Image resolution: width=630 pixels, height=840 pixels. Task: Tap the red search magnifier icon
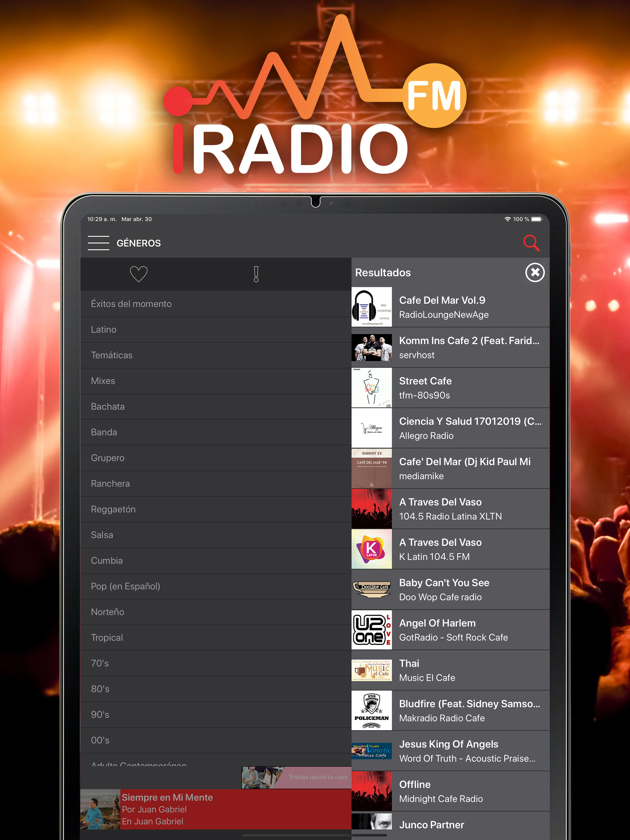click(531, 243)
